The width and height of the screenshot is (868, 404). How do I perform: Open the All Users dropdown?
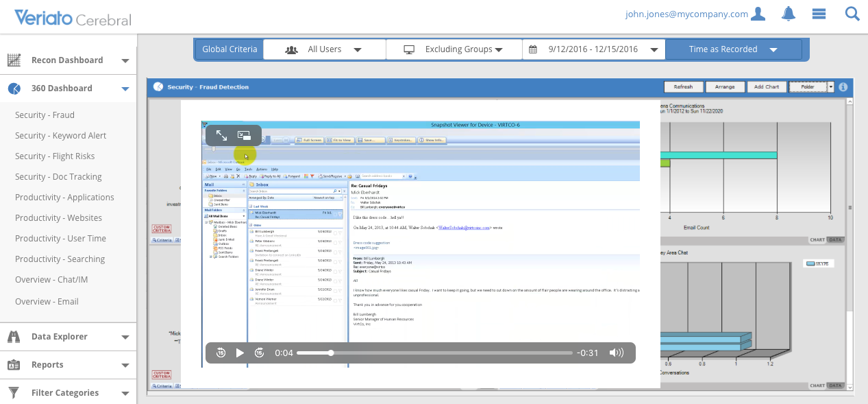pyautogui.click(x=325, y=49)
